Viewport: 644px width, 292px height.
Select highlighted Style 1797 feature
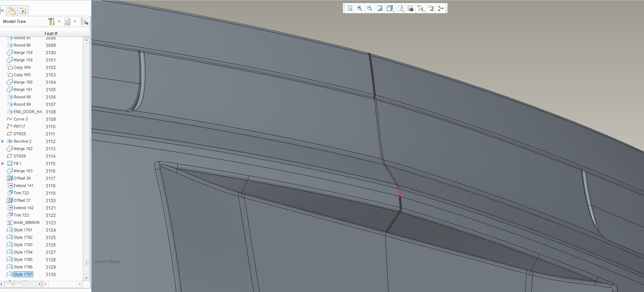tap(23, 274)
